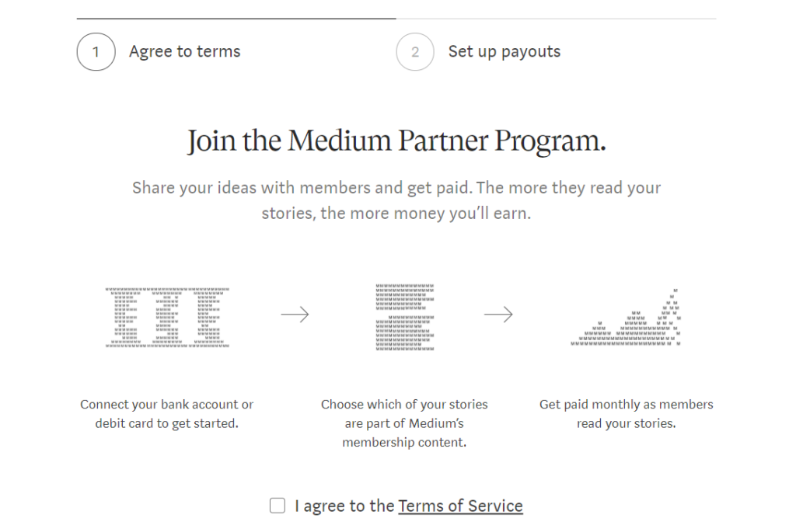This screenshot has height=532, width=796.
Task: Click the 'I agree to the' label text
Action: [x=344, y=506]
